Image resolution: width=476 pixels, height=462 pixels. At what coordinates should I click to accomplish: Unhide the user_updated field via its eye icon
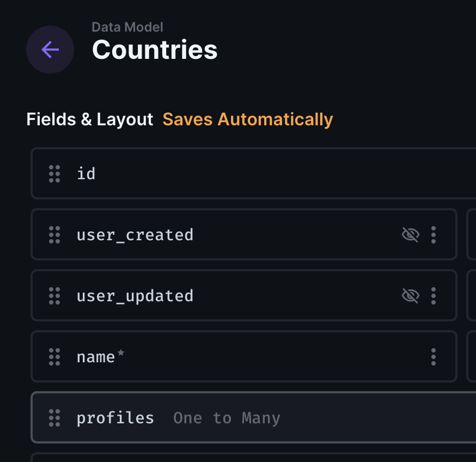(411, 296)
